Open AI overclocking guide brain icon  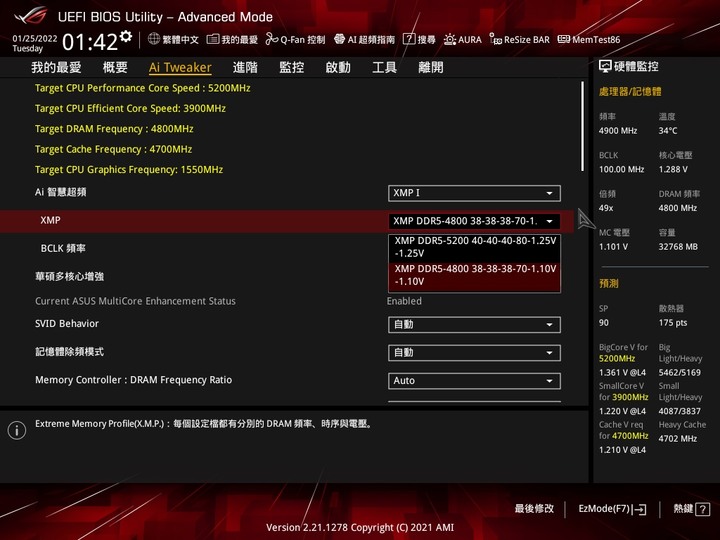click(x=339, y=39)
